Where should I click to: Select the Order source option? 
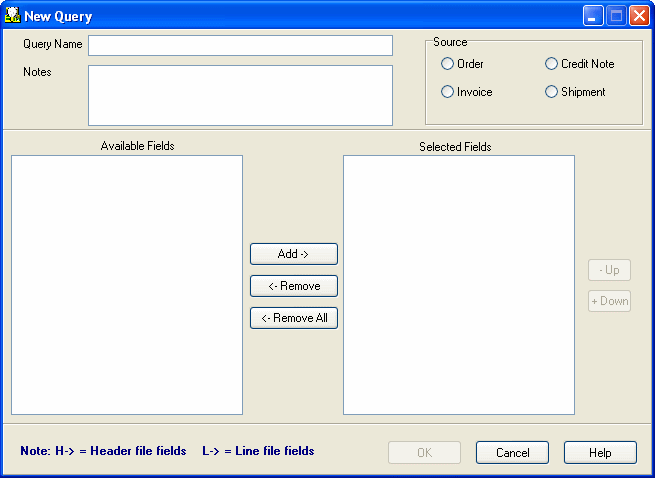tap(448, 64)
